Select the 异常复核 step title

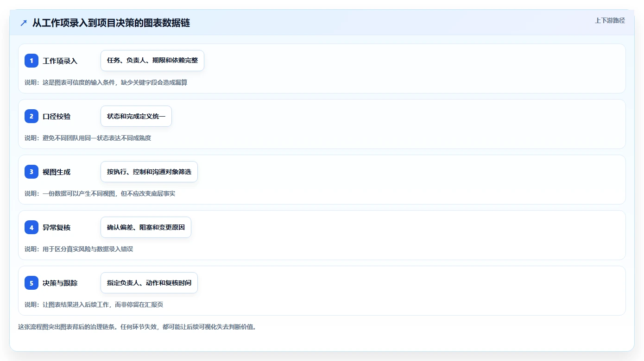(57, 227)
